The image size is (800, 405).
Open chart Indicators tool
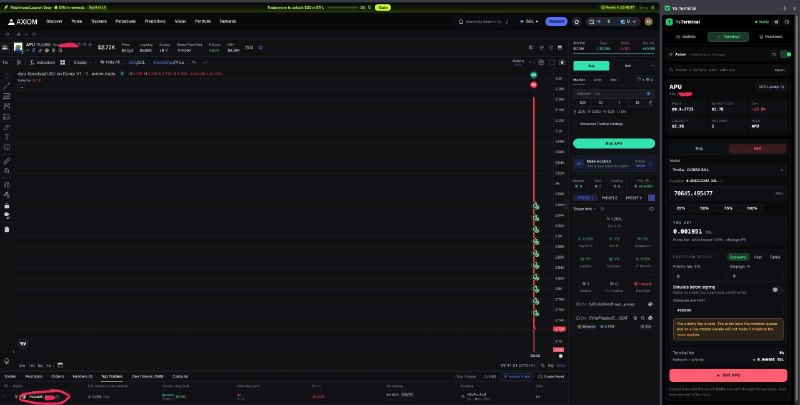(x=42, y=62)
